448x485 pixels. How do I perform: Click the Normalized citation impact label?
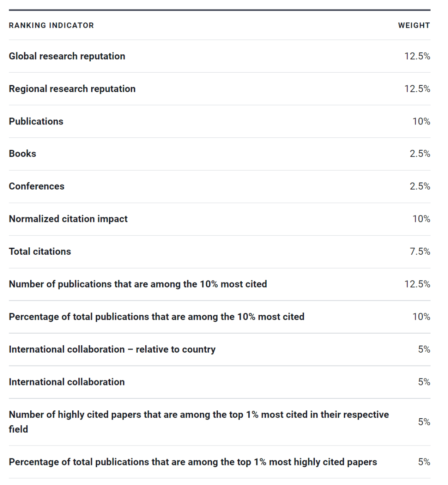[68, 219]
